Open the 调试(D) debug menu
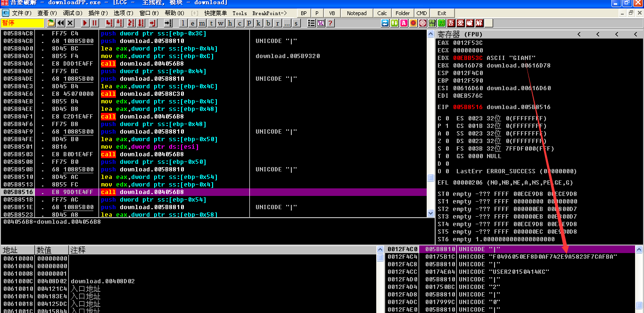 tap(73, 13)
